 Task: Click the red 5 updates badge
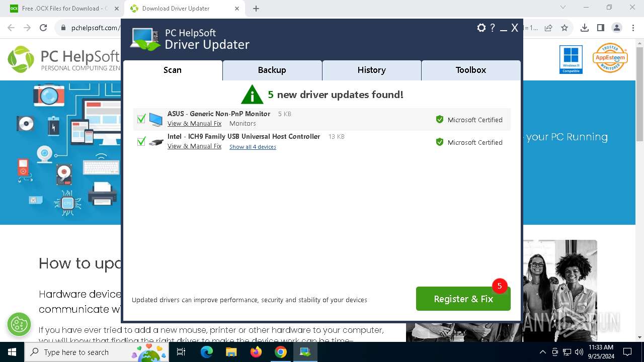pyautogui.click(x=500, y=286)
